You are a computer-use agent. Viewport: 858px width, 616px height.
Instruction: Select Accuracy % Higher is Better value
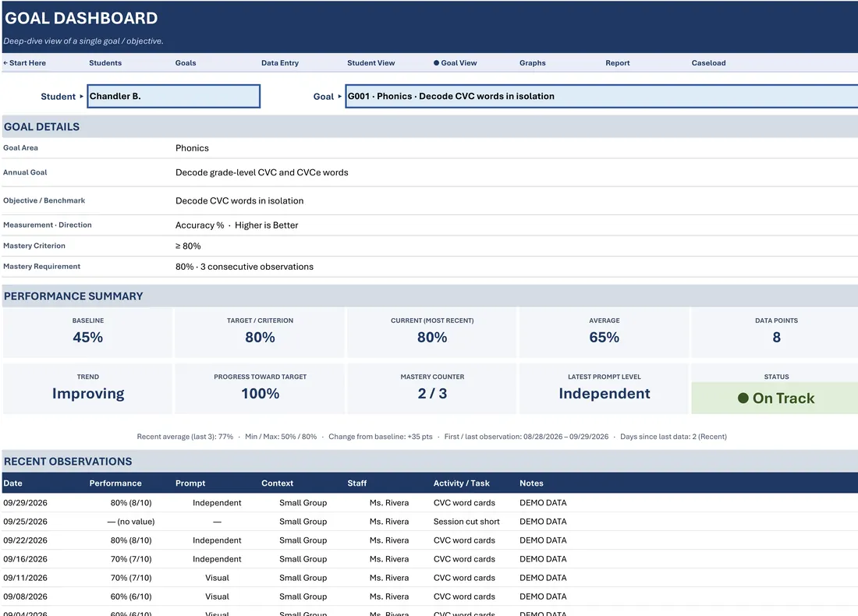(x=236, y=225)
